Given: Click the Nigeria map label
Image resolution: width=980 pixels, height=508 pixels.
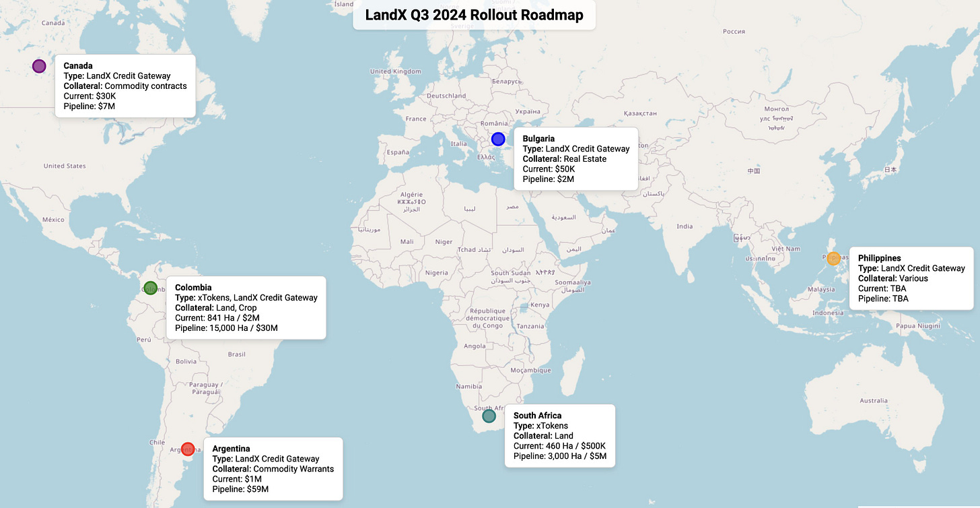Looking at the screenshot, I should (x=436, y=273).
